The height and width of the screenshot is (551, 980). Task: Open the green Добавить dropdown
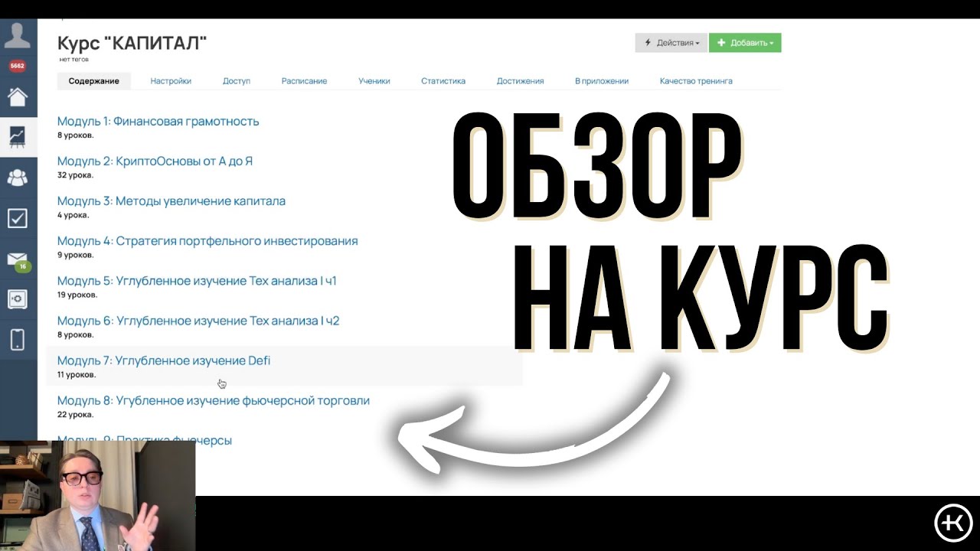(x=744, y=43)
